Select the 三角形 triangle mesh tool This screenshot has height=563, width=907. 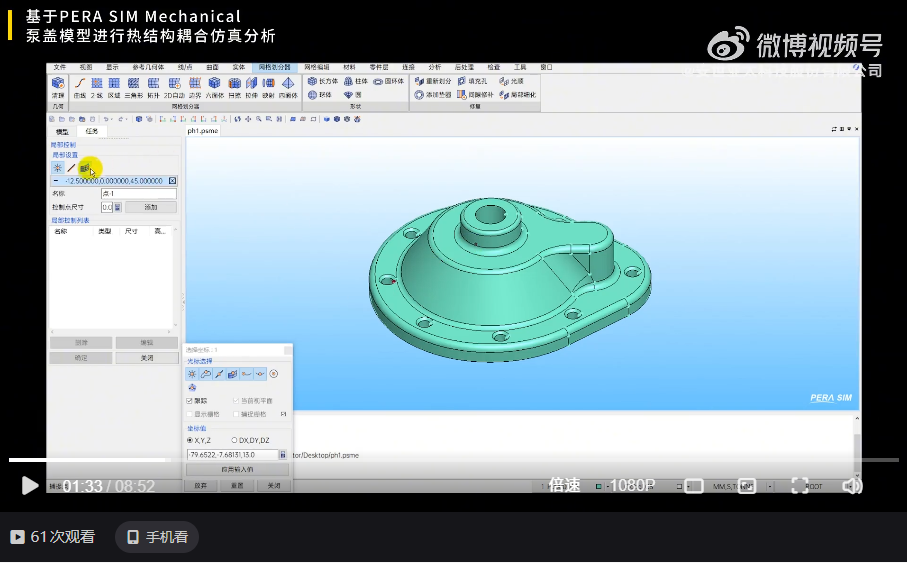click(x=134, y=87)
